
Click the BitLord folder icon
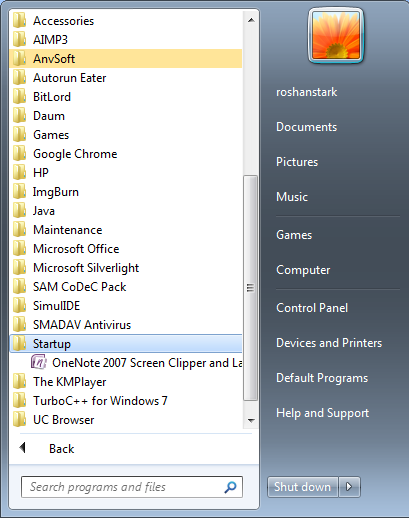[x=19, y=97]
